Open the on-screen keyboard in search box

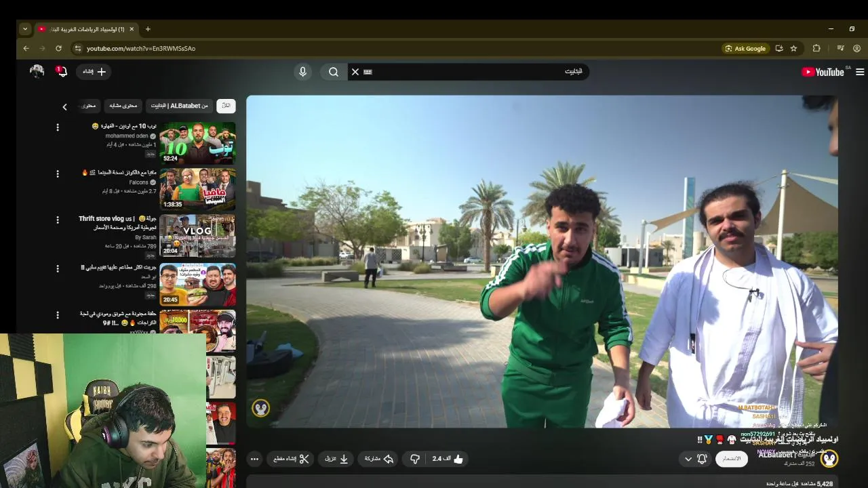(368, 72)
